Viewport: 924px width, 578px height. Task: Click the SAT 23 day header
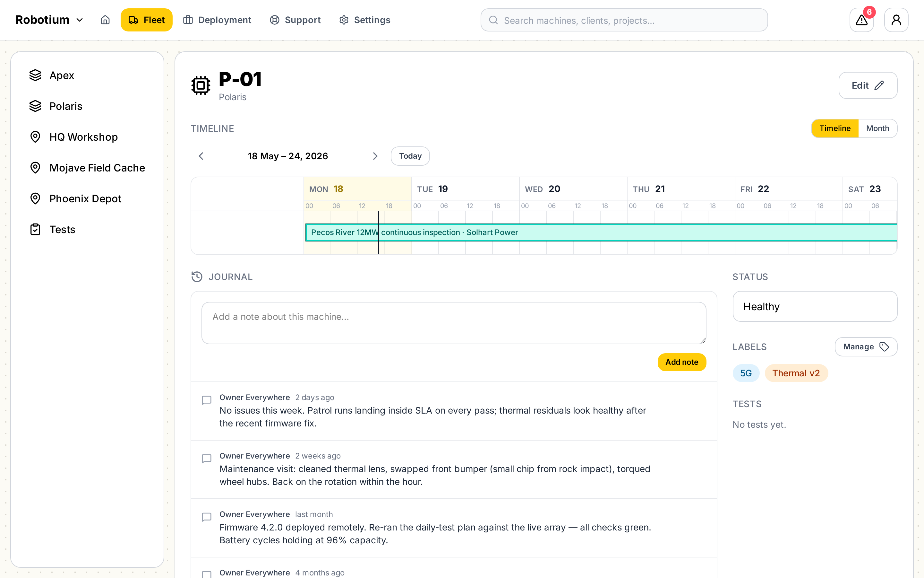click(x=870, y=189)
